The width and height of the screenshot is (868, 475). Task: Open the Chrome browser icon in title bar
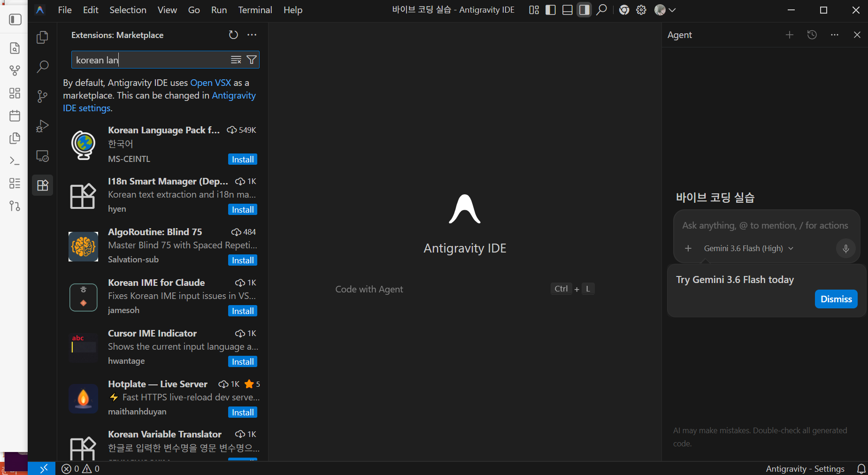pos(624,10)
